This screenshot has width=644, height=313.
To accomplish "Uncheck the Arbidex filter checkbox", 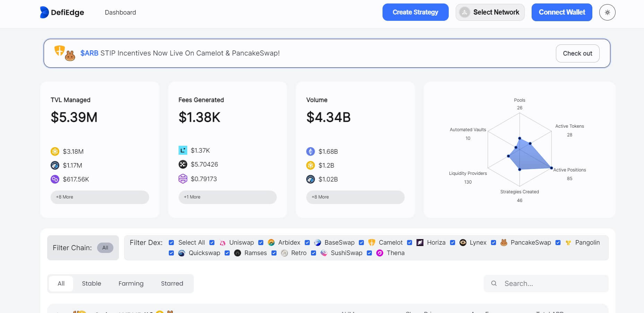I will [x=261, y=243].
